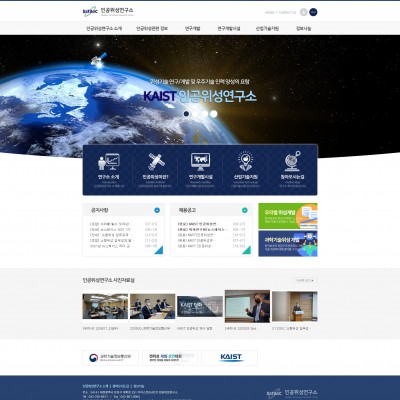Click the blue plus icon on notices
Image resolution: width=400 pixels, height=400 pixels.
(x=157, y=210)
